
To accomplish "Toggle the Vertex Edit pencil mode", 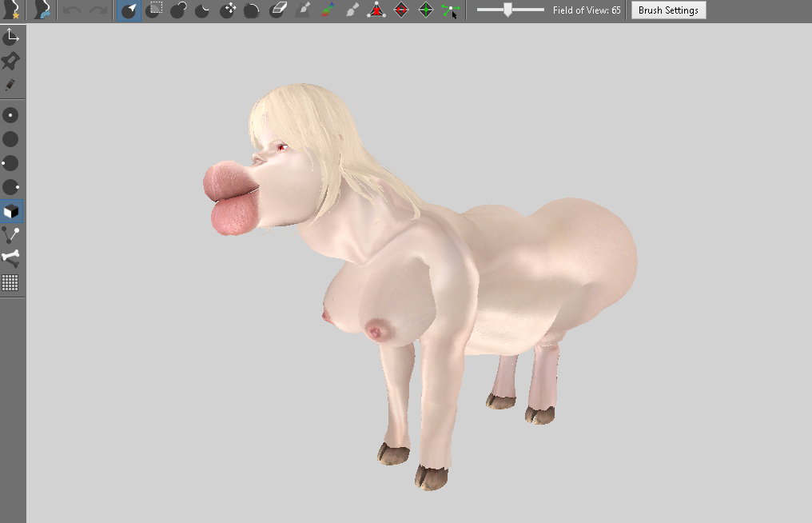I will [11, 85].
